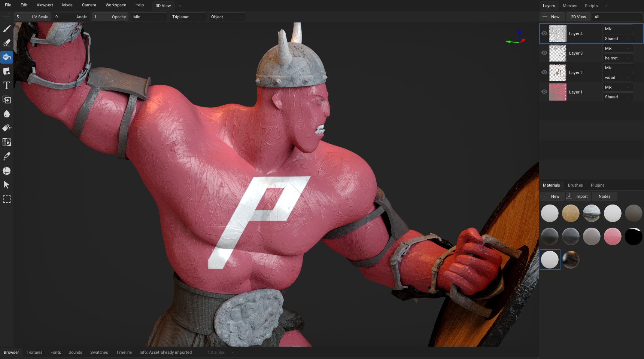Select the wood material sphere

point(571,213)
